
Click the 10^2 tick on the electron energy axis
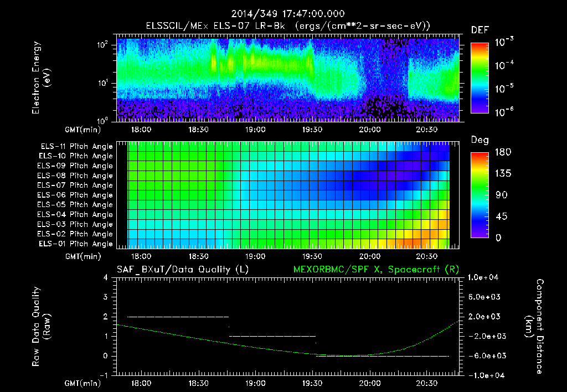(x=102, y=45)
